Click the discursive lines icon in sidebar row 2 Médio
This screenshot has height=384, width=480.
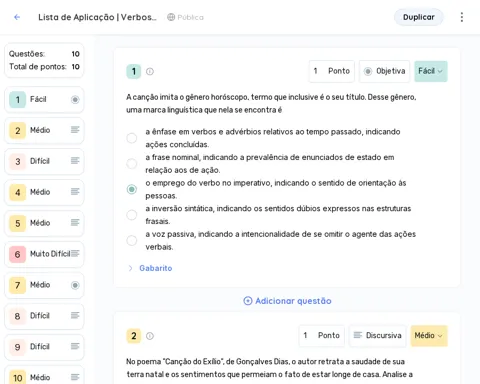75,130
